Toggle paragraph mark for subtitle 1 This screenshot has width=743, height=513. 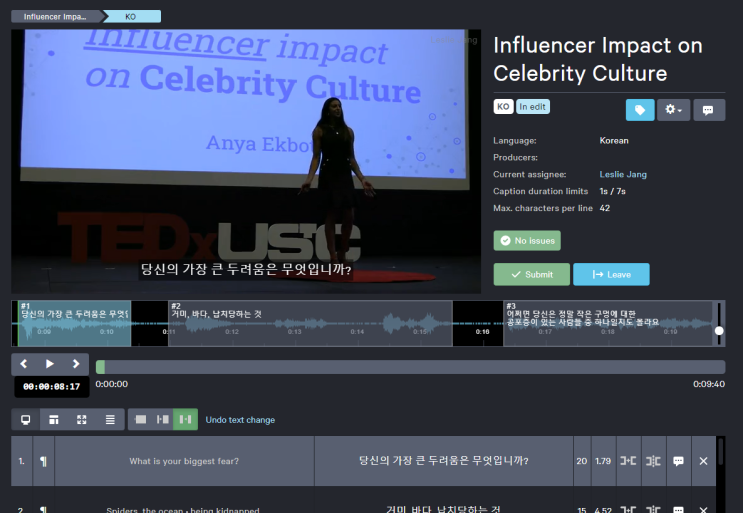[44, 461]
